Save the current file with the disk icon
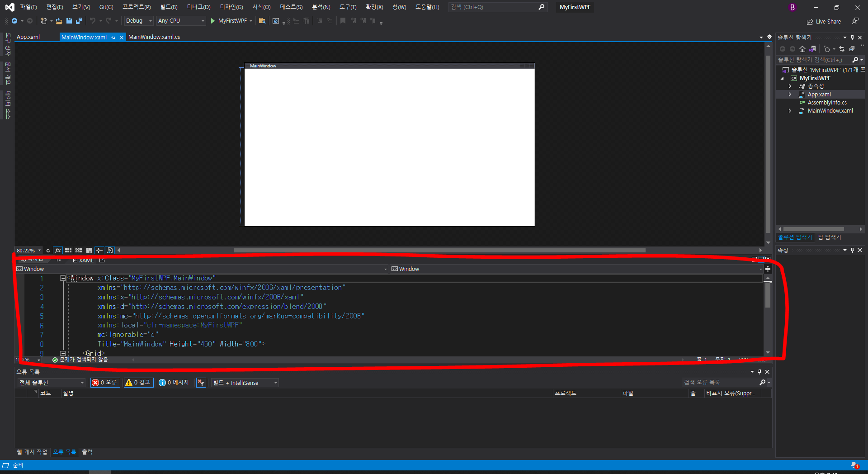The height and width of the screenshot is (474, 868). pos(69,21)
